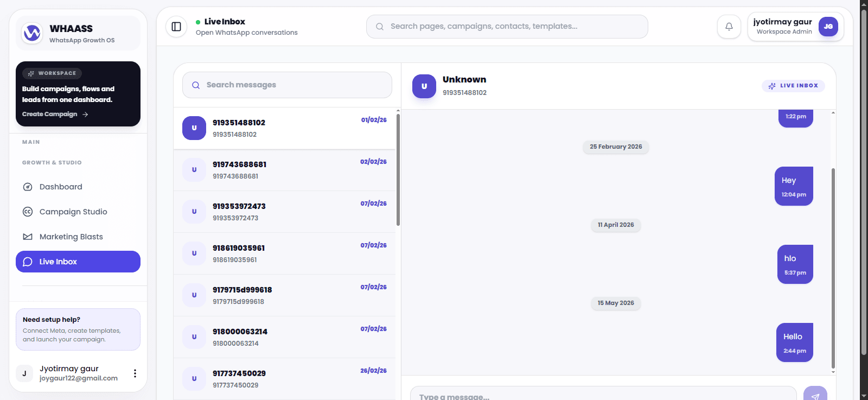Click the Hey message bubble
The image size is (868, 400).
(794, 186)
